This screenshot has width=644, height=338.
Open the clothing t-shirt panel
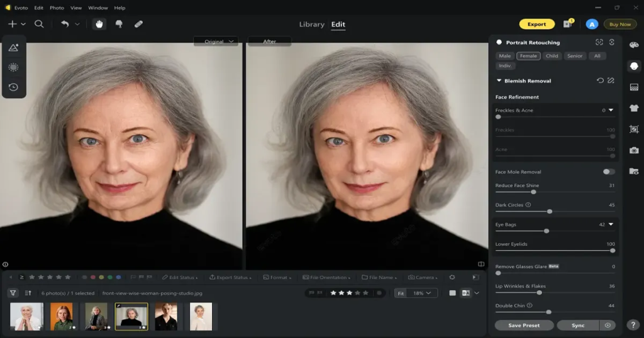(633, 108)
